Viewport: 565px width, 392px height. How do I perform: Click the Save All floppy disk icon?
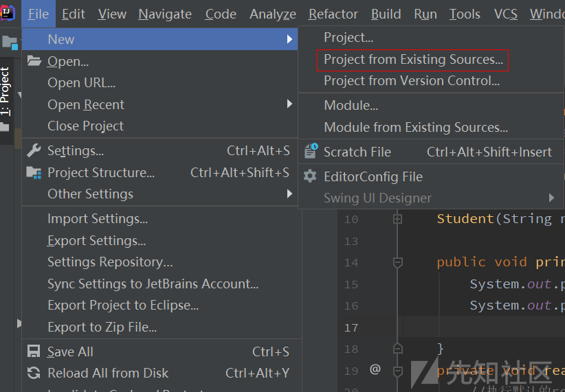point(34,351)
